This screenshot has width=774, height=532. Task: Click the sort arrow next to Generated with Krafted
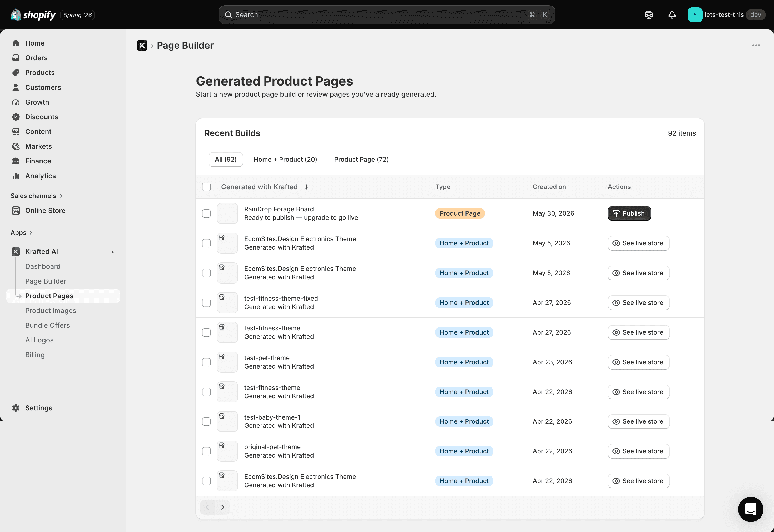(306, 187)
